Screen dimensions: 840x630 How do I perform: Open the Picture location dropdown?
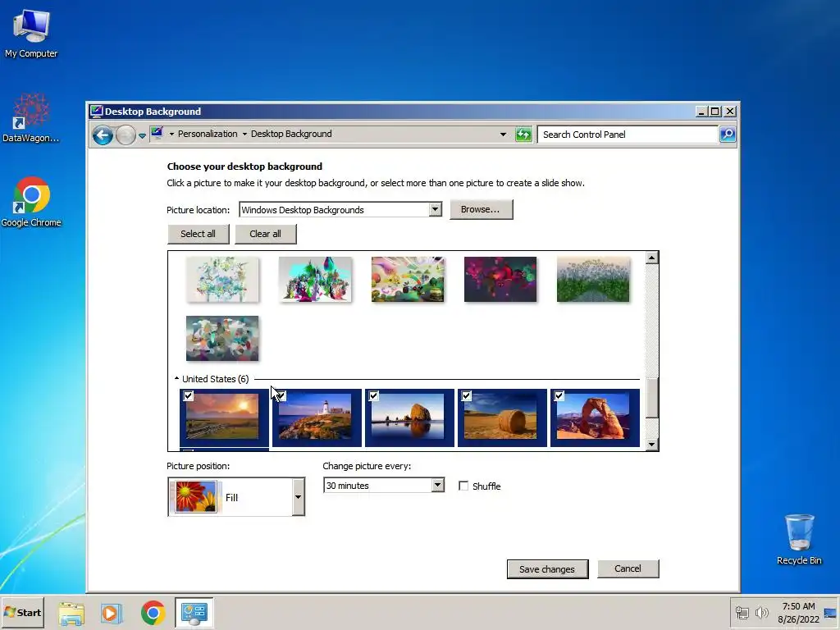tap(435, 209)
